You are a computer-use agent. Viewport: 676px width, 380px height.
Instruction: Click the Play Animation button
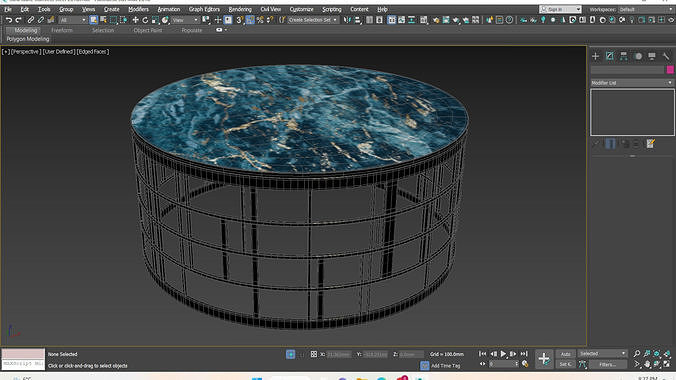click(503, 354)
